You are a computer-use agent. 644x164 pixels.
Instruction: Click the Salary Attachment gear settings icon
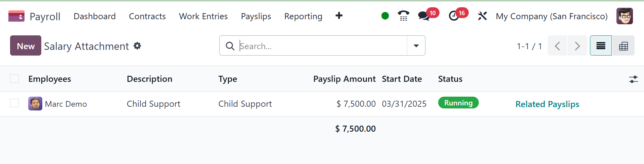point(137,46)
